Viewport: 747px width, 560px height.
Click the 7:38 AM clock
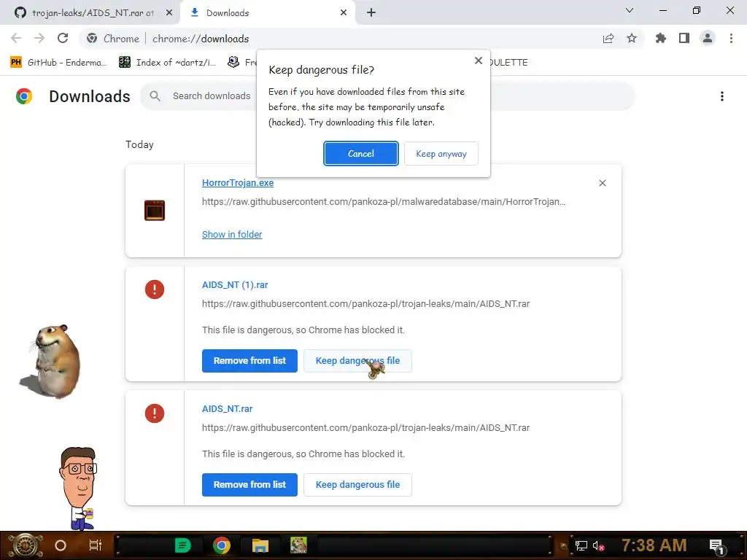click(x=654, y=545)
